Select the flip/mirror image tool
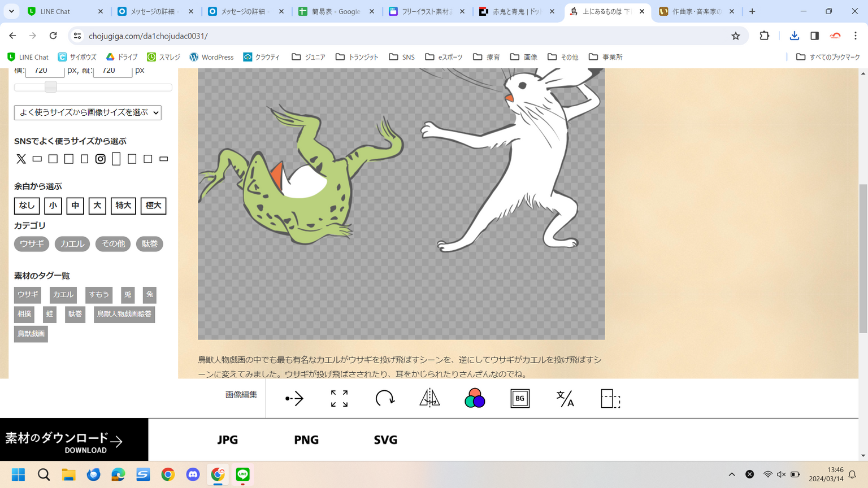Image resolution: width=868 pixels, height=488 pixels. pos(429,399)
